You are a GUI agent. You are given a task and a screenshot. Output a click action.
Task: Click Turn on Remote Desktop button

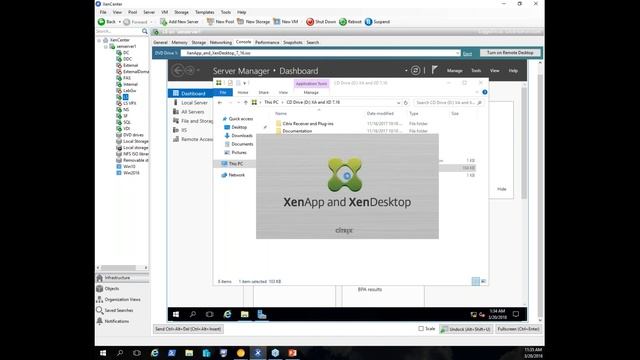(510, 53)
